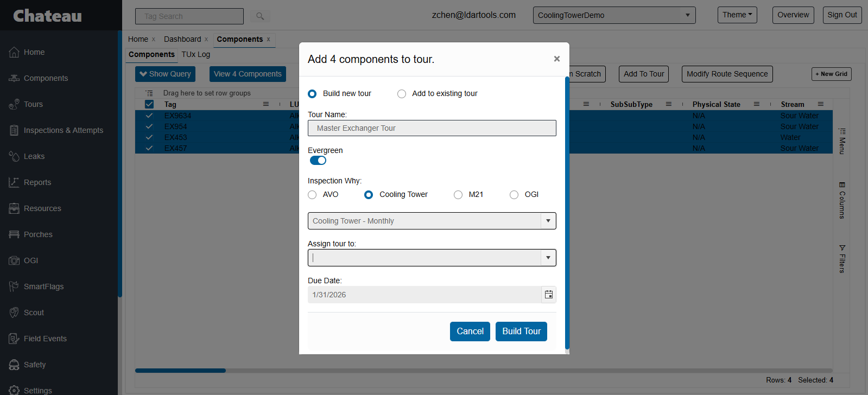
Task: Click the SmartFlags sidebar icon
Action: click(14, 286)
